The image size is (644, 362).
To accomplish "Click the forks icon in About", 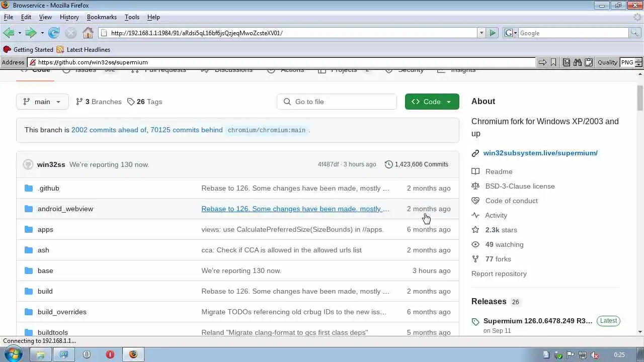I will [475, 259].
